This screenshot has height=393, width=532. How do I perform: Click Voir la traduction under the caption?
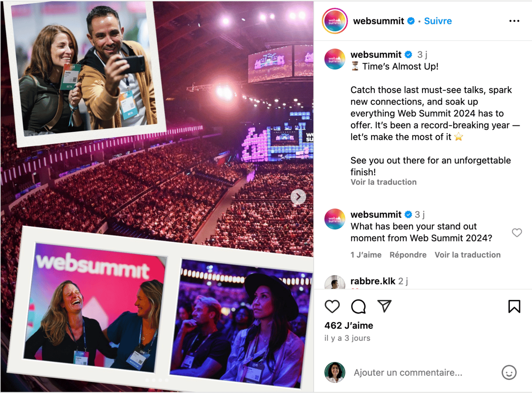(x=383, y=182)
